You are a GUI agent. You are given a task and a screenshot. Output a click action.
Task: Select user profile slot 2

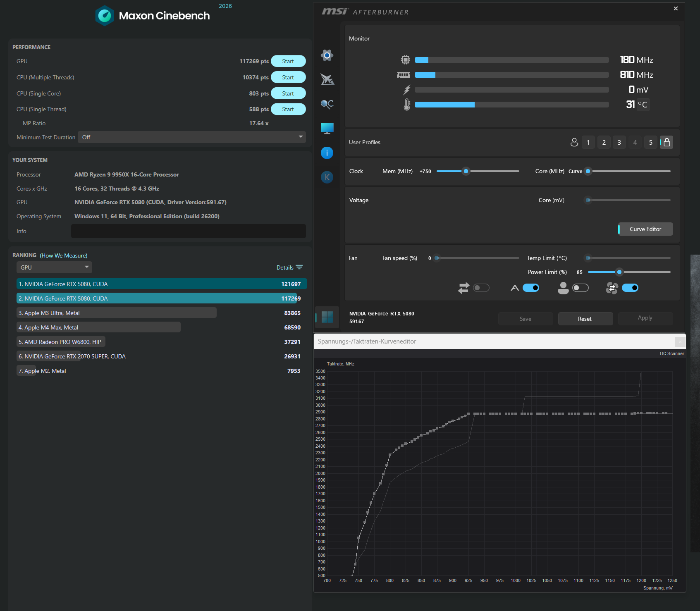pyautogui.click(x=604, y=142)
